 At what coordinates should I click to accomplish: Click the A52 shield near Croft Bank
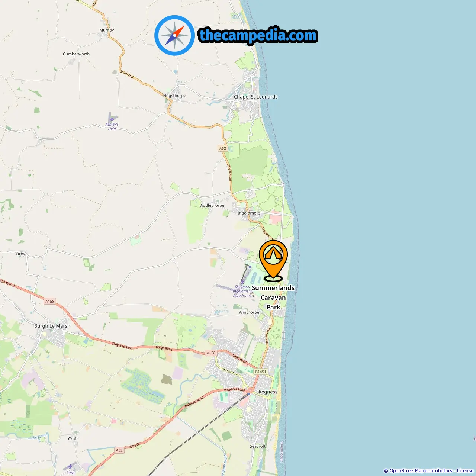[119, 450]
